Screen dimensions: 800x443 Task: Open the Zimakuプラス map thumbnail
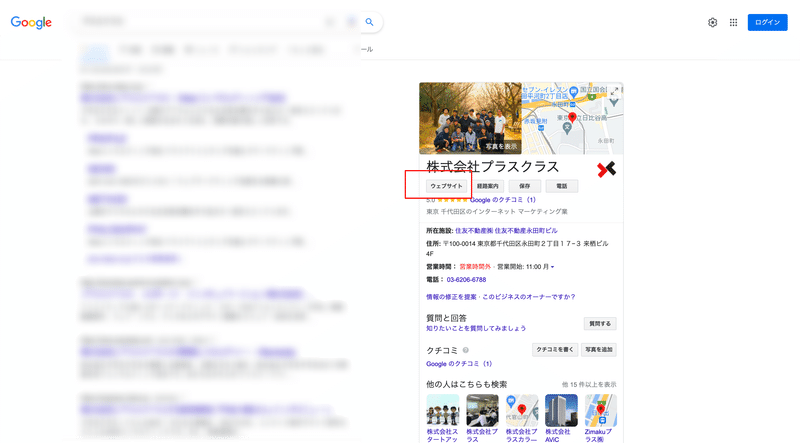[x=601, y=410]
